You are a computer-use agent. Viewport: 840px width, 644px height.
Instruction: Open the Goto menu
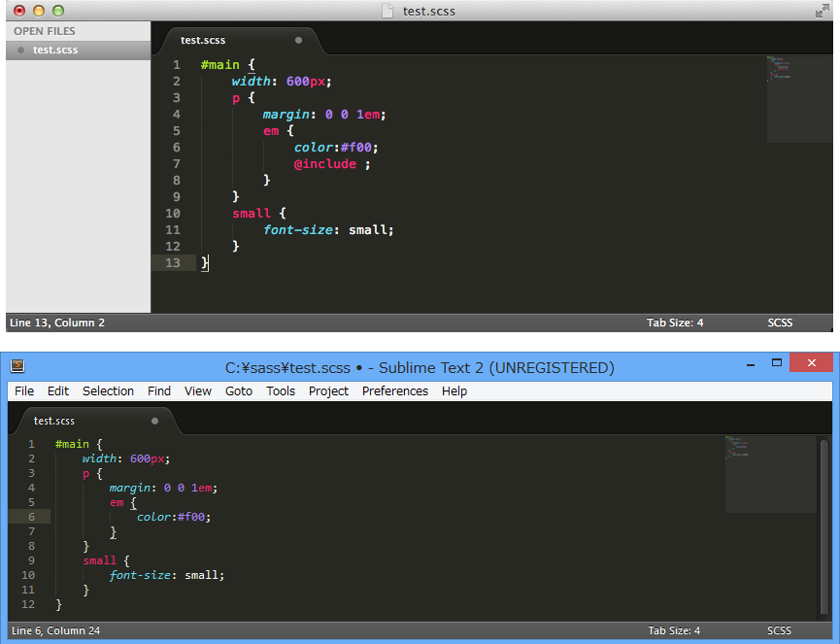(x=239, y=391)
